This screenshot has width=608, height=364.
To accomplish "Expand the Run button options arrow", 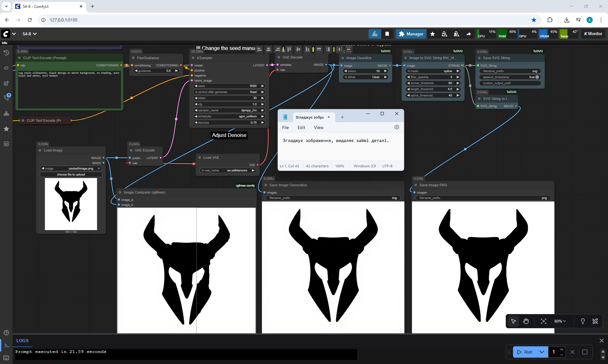I will pyautogui.click(x=542, y=352).
